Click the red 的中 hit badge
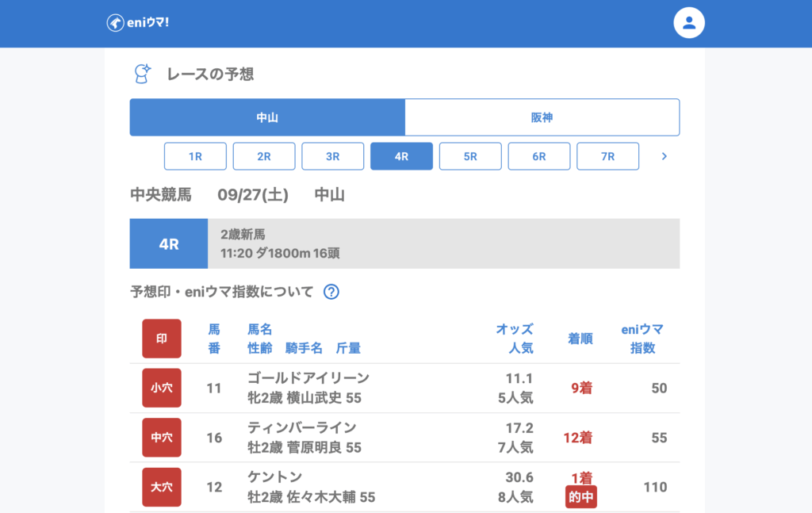 tap(580, 497)
